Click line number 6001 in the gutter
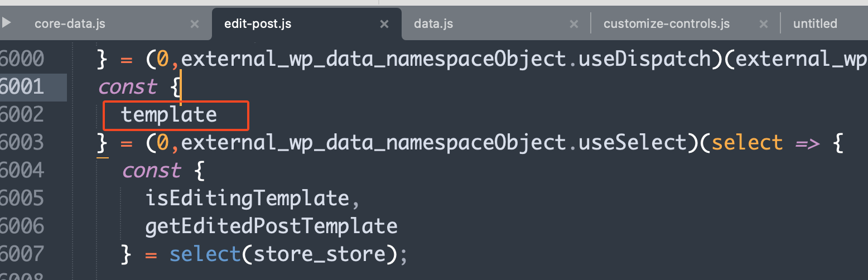868x280 pixels. (x=22, y=87)
